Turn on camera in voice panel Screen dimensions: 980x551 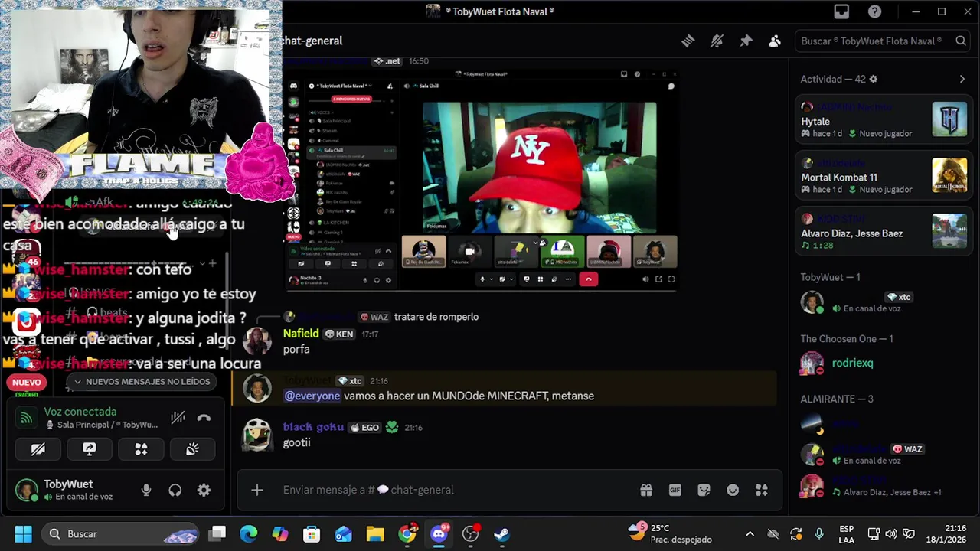tap(38, 449)
